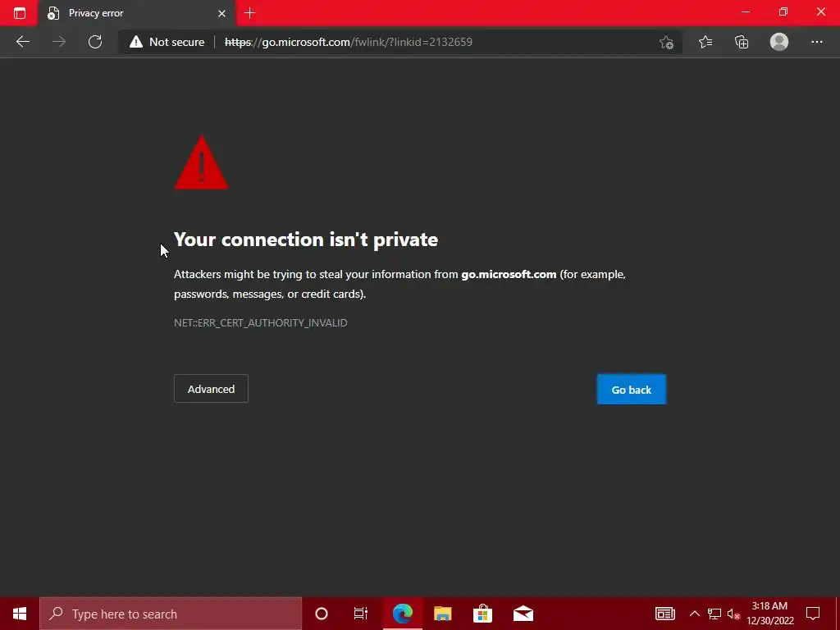Minimize the Edge window
This screenshot has width=840, height=630.
[746, 11]
